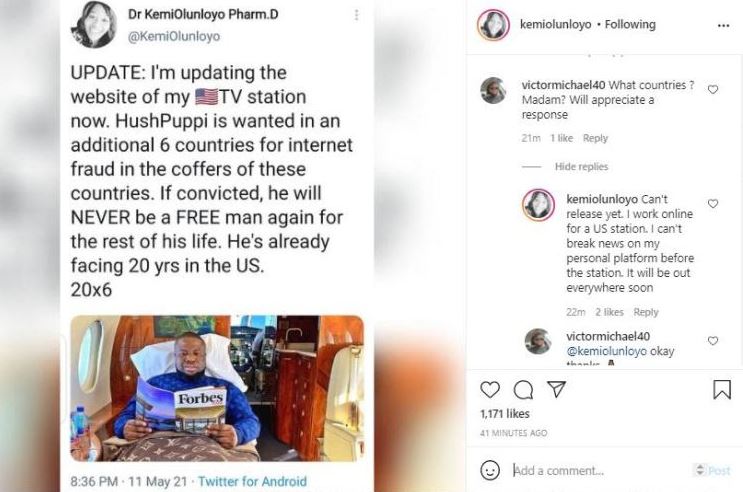743x492 pixels.
Task: View the 1,171 likes list
Action: point(505,414)
